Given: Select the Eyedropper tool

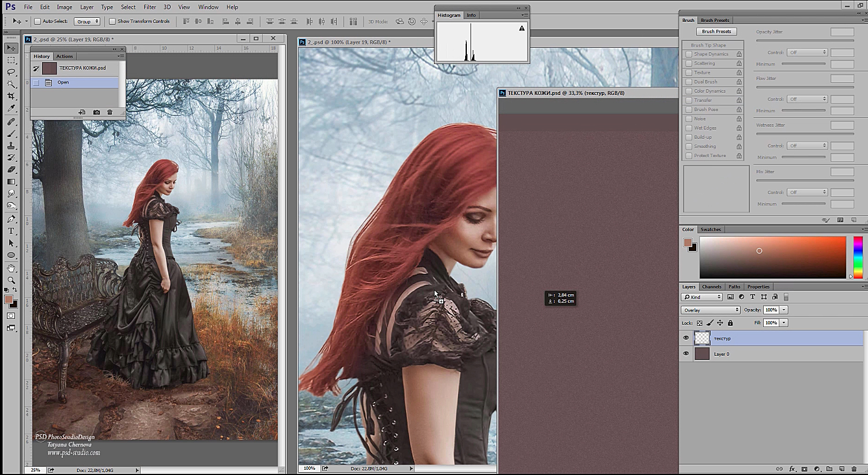Looking at the screenshot, I should [11, 108].
